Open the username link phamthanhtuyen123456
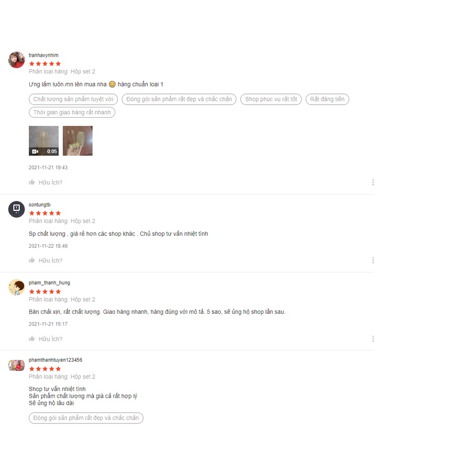Screen dimensions: 476x476 click(x=55, y=360)
